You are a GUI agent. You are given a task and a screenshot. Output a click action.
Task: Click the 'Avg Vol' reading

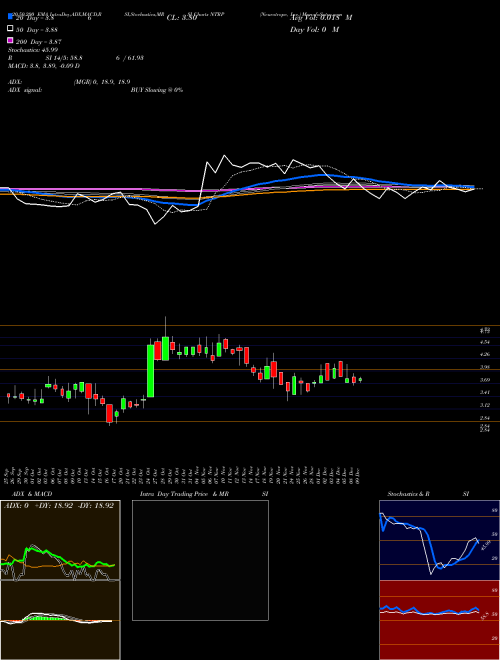point(321,18)
